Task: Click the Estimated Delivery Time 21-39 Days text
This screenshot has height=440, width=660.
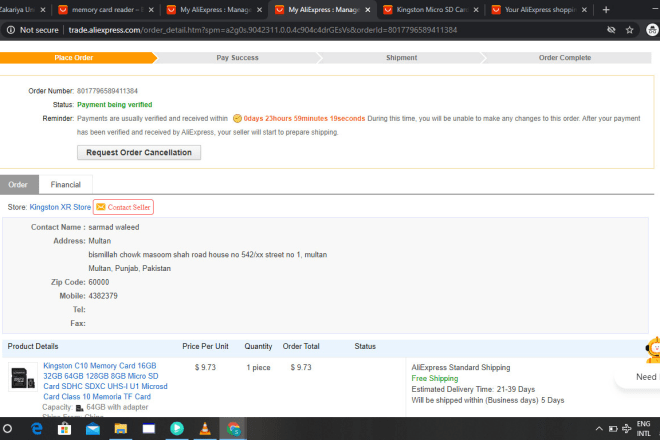Action: (x=473, y=389)
